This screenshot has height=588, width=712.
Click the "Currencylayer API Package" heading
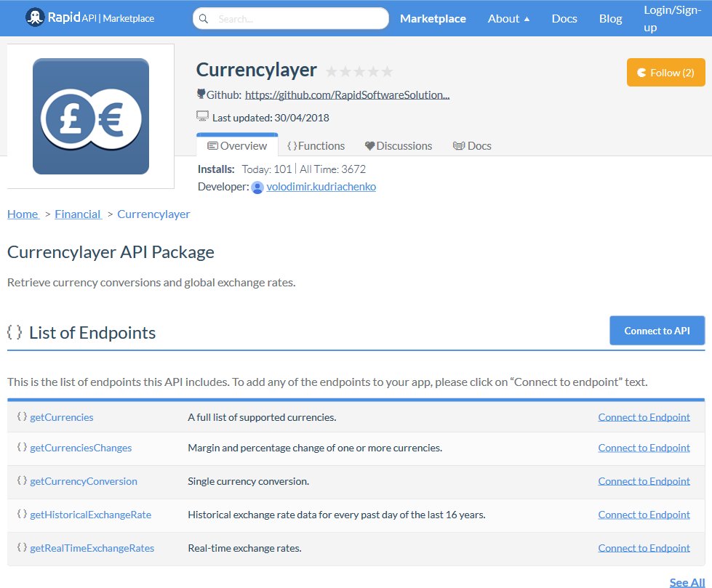(x=111, y=252)
